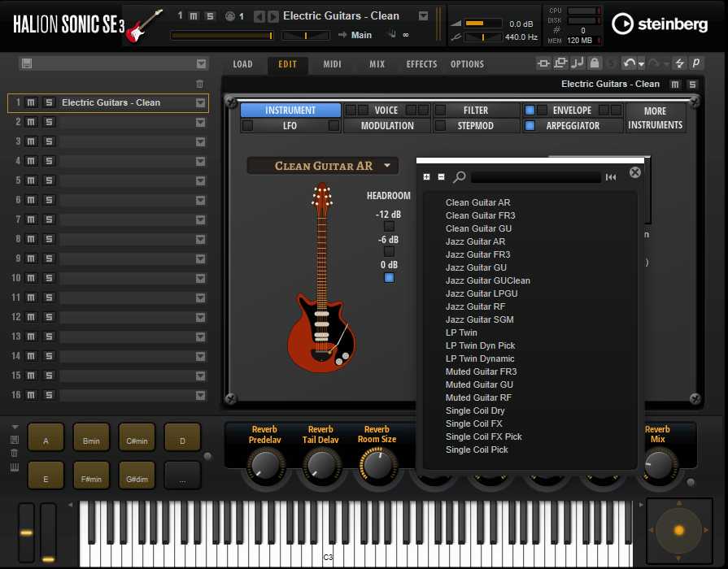Toggle Envelope blue enable button
This screenshot has width=728, height=569.
(x=530, y=110)
